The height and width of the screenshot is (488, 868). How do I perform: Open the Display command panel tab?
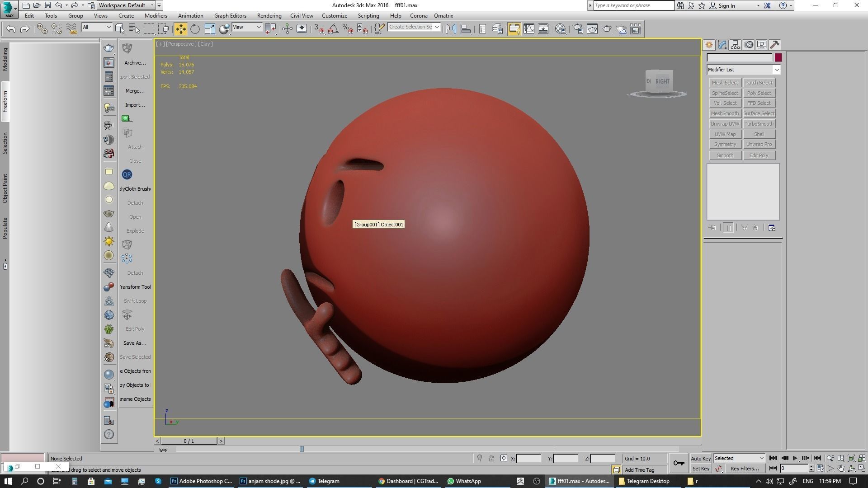point(762,45)
